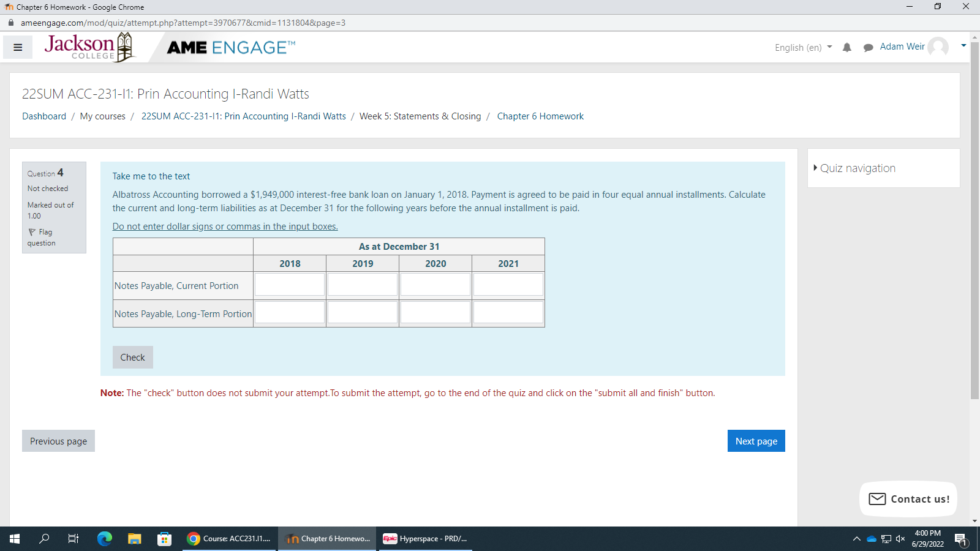Image resolution: width=980 pixels, height=551 pixels.
Task: Show hidden system tray icons
Action: coord(857,539)
